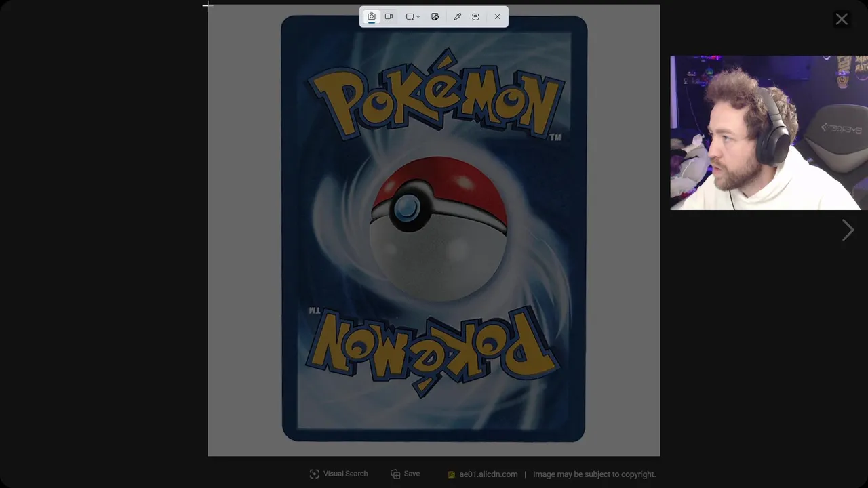
Task: Click the Visual Search lens icon
Action: point(314,474)
